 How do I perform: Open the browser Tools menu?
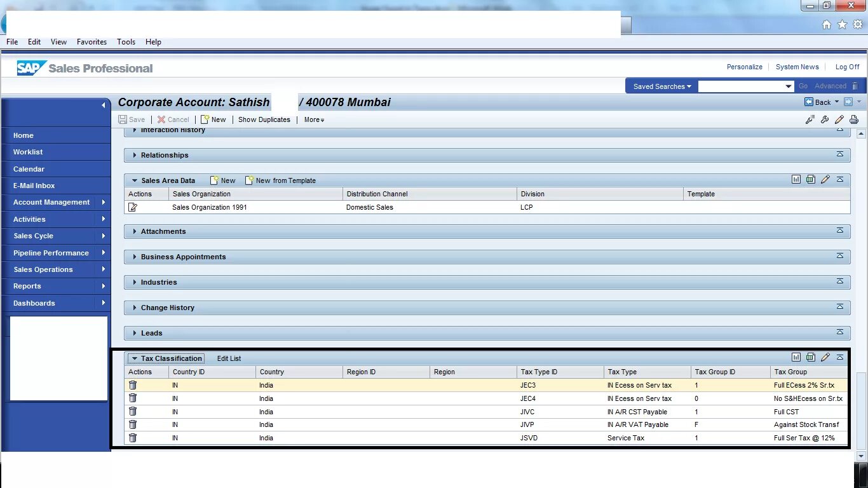[x=126, y=42]
